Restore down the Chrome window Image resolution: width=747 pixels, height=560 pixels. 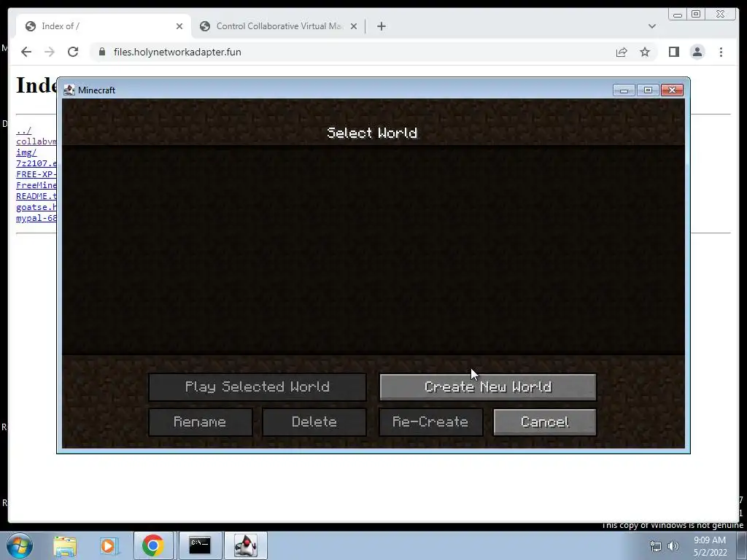coord(696,15)
